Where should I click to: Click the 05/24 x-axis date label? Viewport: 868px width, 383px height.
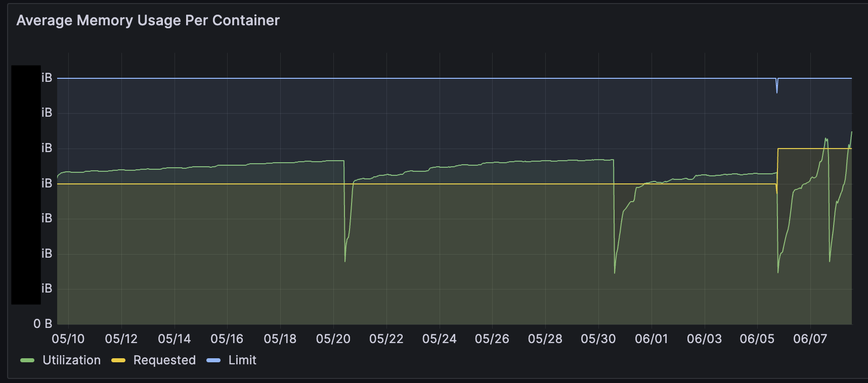439,339
